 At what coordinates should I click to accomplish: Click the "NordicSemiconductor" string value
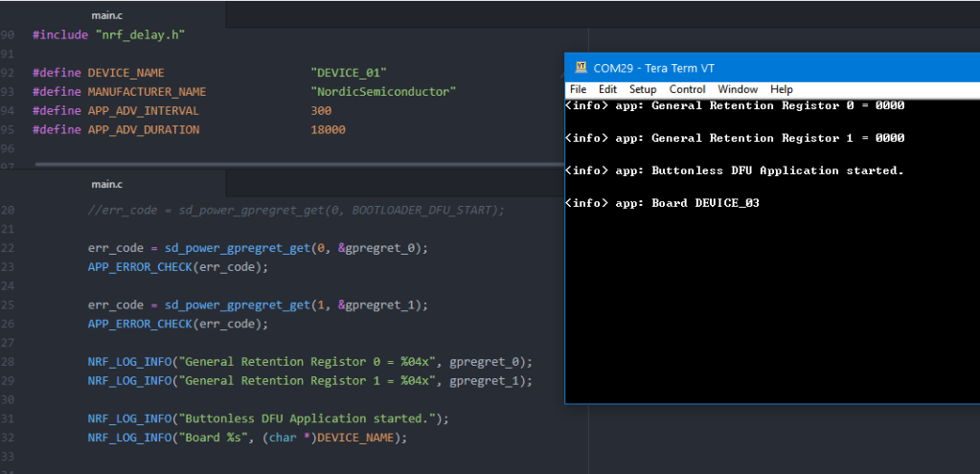click(x=383, y=92)
